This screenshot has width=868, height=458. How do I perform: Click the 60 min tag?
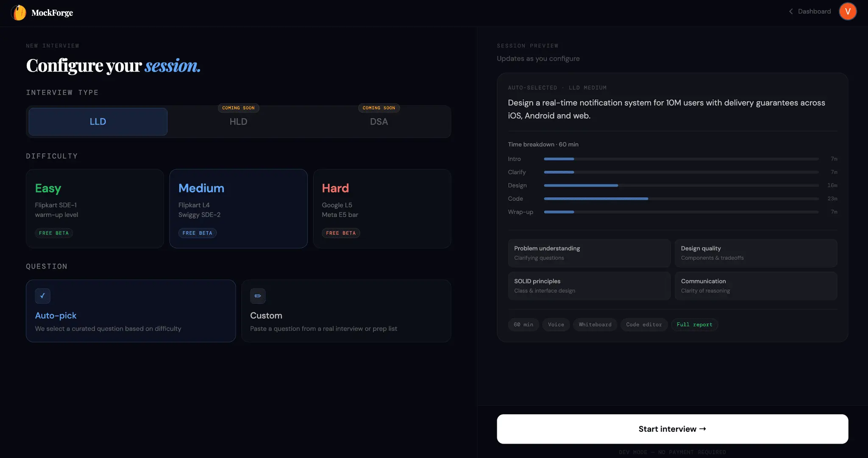(523, 325)
